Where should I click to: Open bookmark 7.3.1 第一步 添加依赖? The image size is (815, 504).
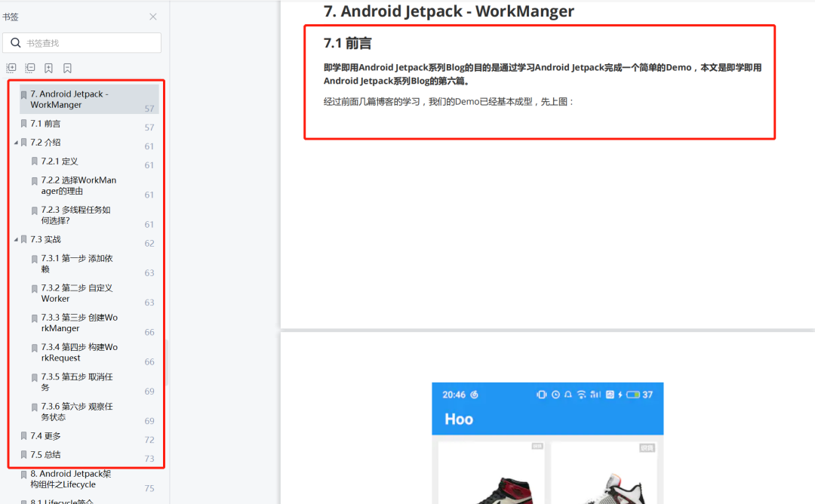(x=76, y=263)
